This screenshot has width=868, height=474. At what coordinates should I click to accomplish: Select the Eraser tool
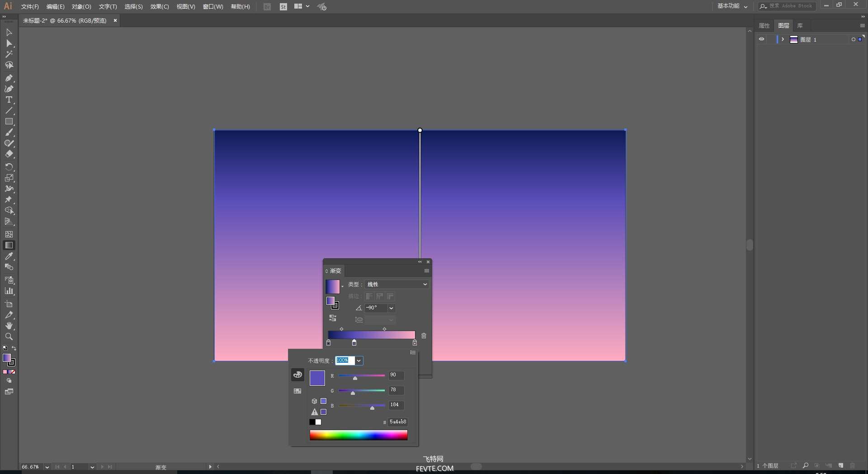[9, 154]
